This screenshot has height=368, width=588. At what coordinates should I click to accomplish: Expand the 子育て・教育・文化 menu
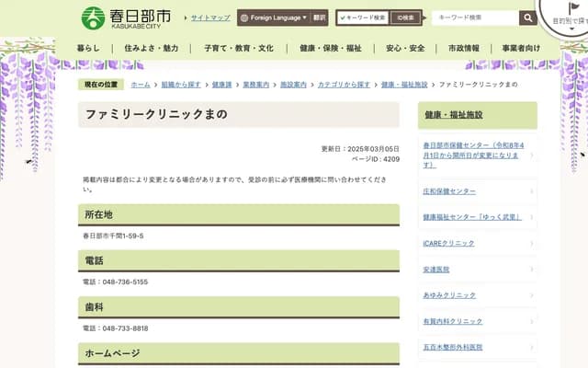(238, 48)
